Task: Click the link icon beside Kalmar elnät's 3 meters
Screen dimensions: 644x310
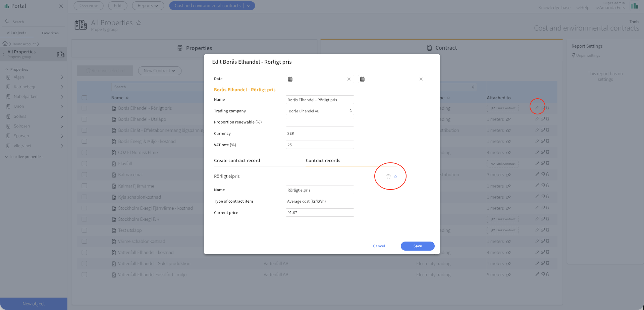Action: pyautogui.click(x=508, y=175)
